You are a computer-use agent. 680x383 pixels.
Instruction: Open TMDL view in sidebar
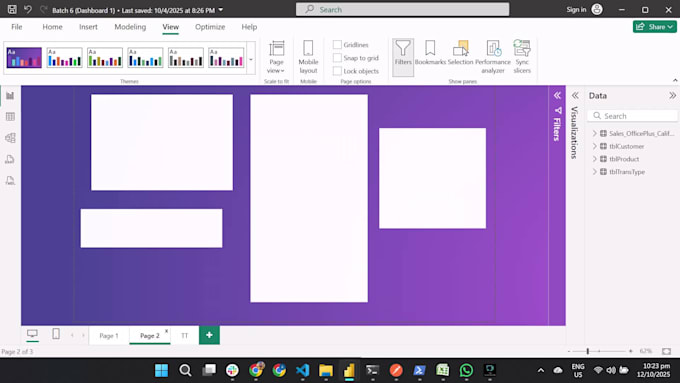[10, 180]
